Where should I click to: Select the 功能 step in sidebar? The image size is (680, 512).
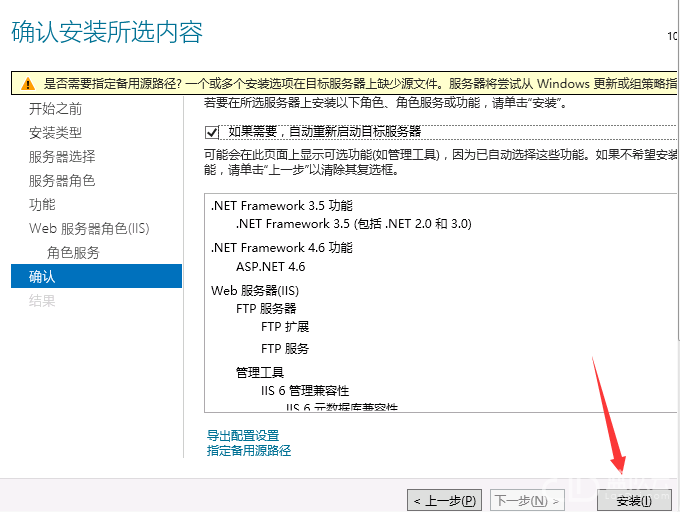42,204
